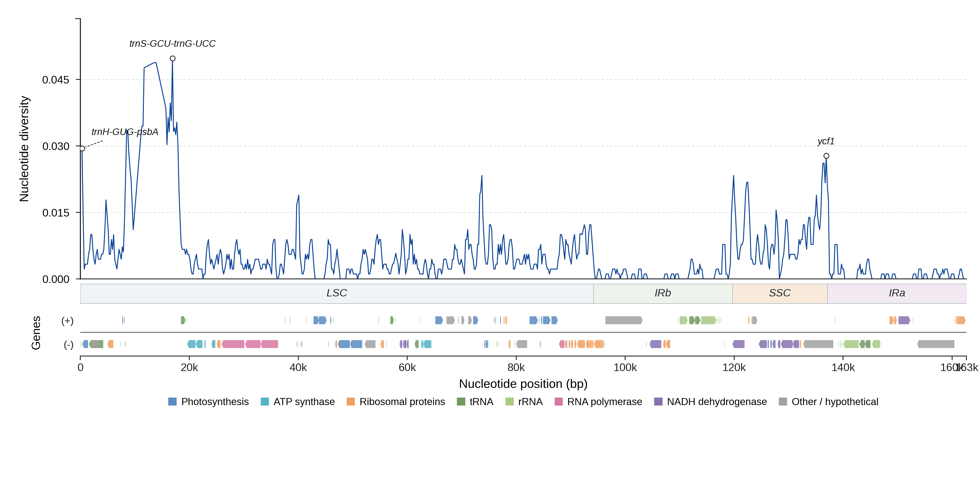Click the 0.015 y-axis tick label
This screenshot has height=477, width=980.
pos(56,213)
